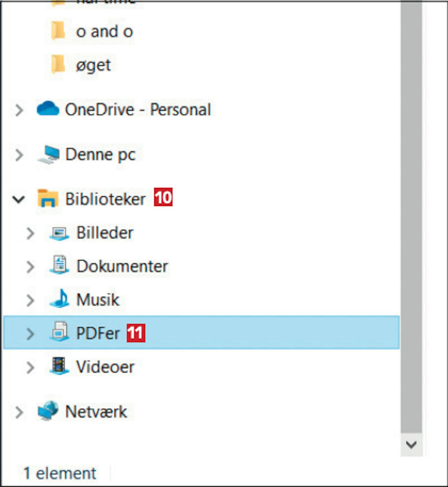This screenshot has width=448, height=487.
Task: Click the Musik note icon
Action: click(x=60, y=299)
